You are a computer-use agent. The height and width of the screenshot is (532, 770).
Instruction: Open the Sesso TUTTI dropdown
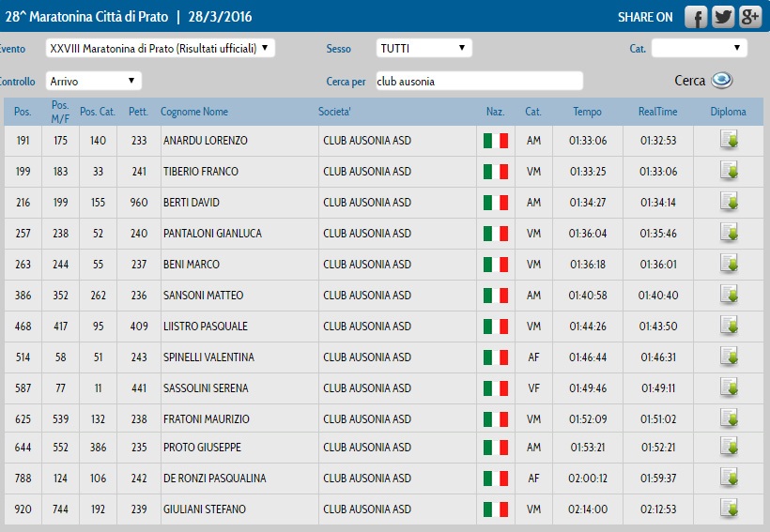(x=423, y=48)
